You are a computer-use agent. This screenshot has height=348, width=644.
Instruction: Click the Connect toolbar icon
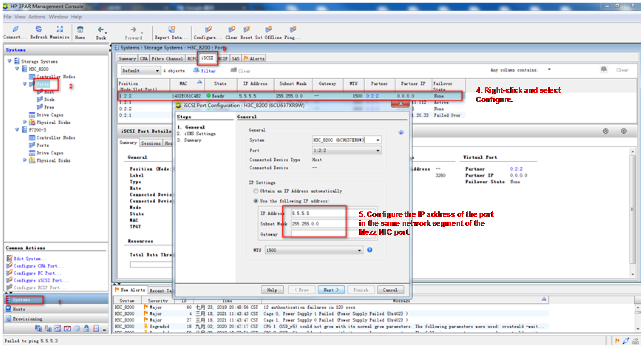16,29
